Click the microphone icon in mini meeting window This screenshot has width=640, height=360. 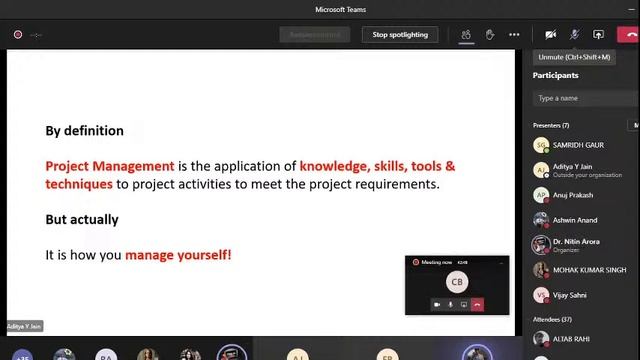(450, 304)
